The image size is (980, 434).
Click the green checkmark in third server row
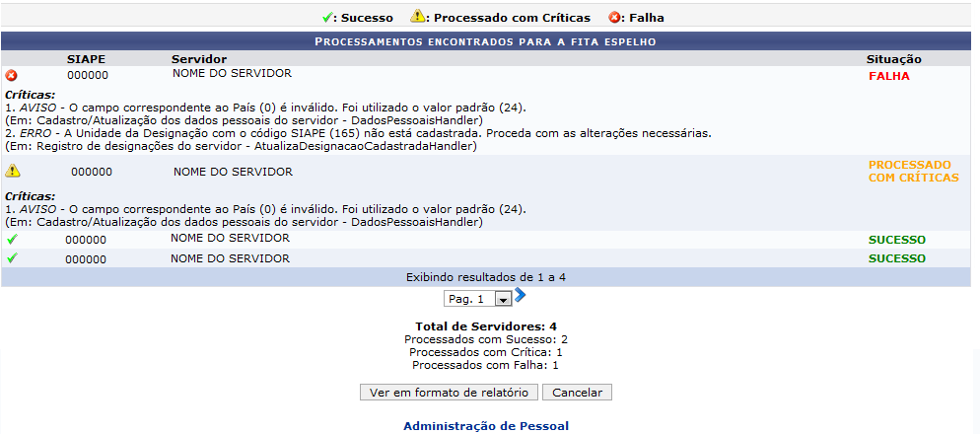11,239
